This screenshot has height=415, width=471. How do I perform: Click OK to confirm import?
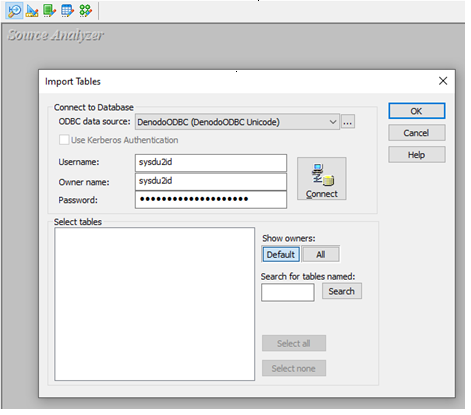(x=416, y=111)
